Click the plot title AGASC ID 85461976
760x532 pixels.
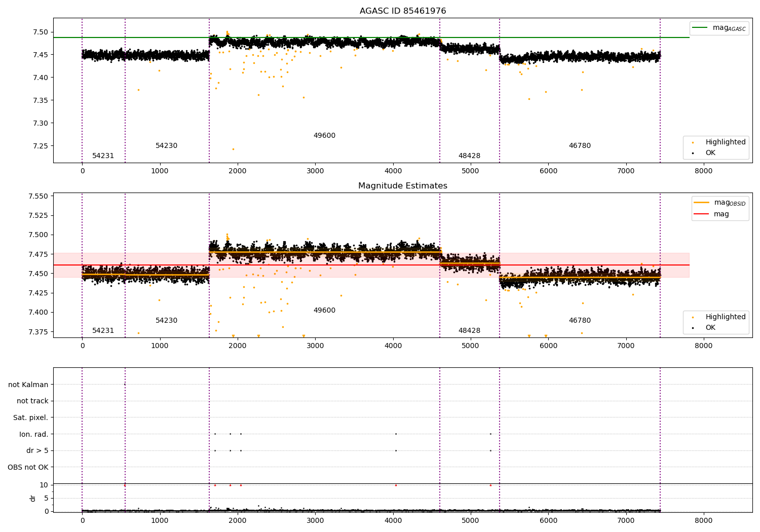(x=403, y=11)
